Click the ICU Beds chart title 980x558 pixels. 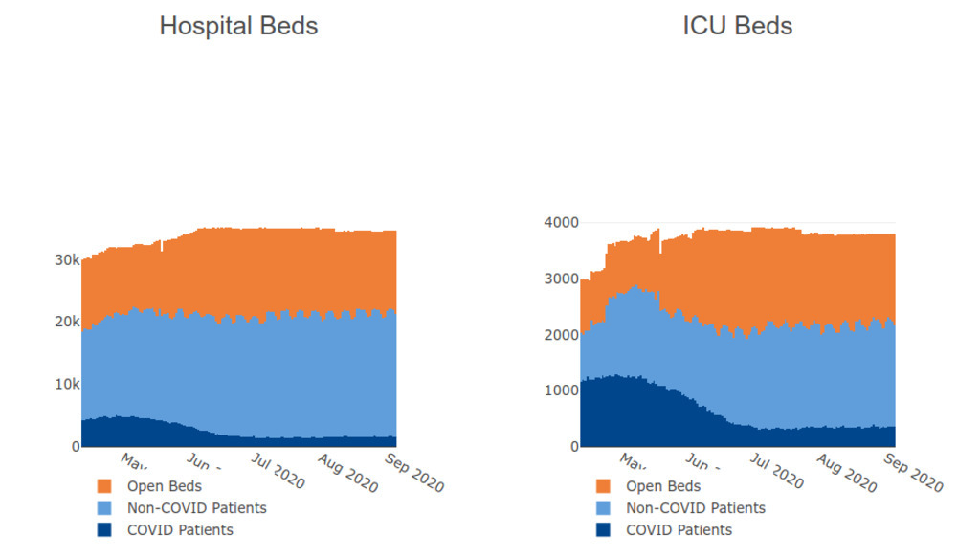pos(737,26)
